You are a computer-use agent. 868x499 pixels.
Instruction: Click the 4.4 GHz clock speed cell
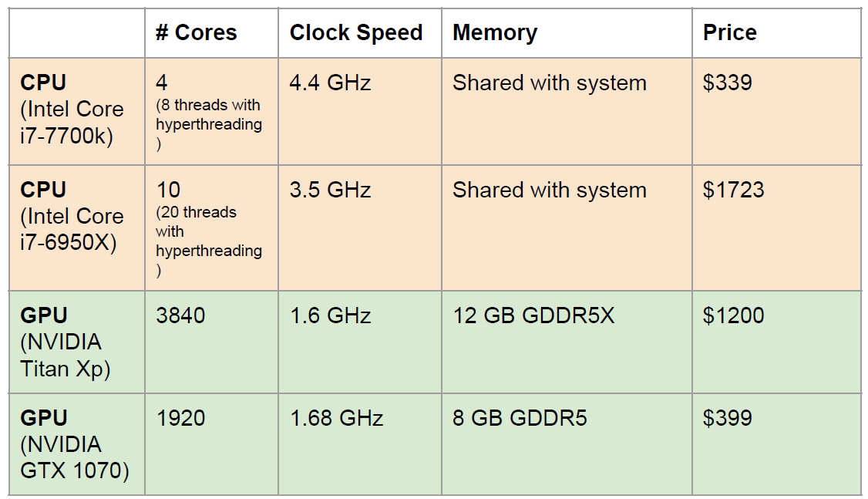click(330, 83)
